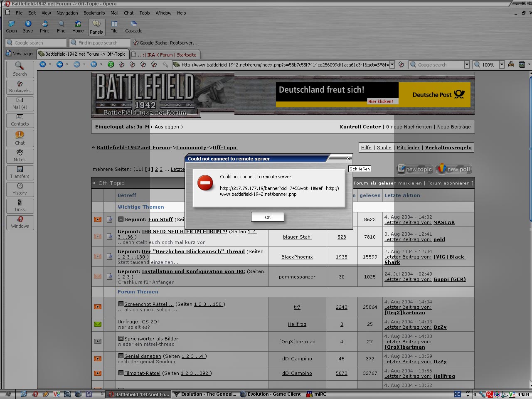
Task: Open the Google search field dropdown
Action: coord(467,65)
